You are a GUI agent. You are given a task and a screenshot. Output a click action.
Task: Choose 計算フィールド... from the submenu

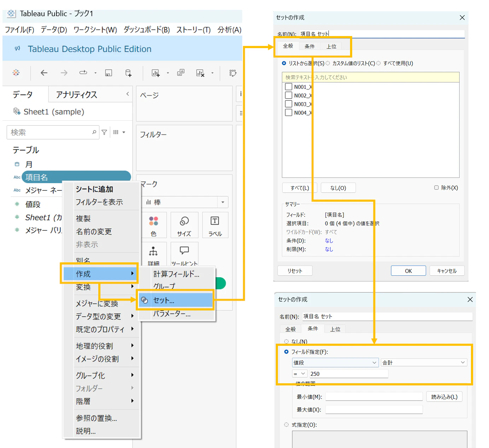tap(176, 274)
